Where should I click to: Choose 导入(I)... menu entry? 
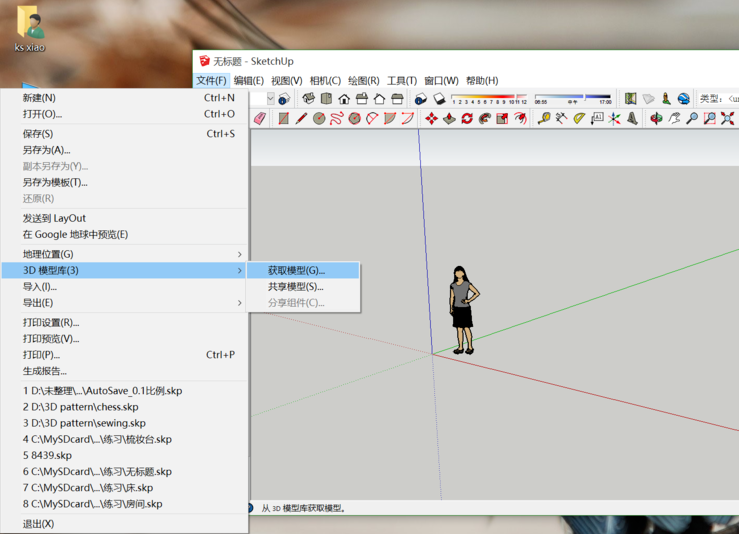pyautogui.click(x=124, y=287)
